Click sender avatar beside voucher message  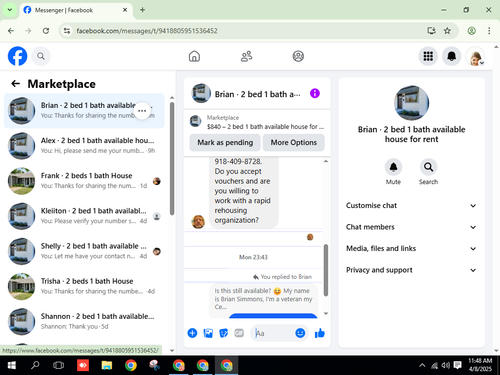click(198, 222)
